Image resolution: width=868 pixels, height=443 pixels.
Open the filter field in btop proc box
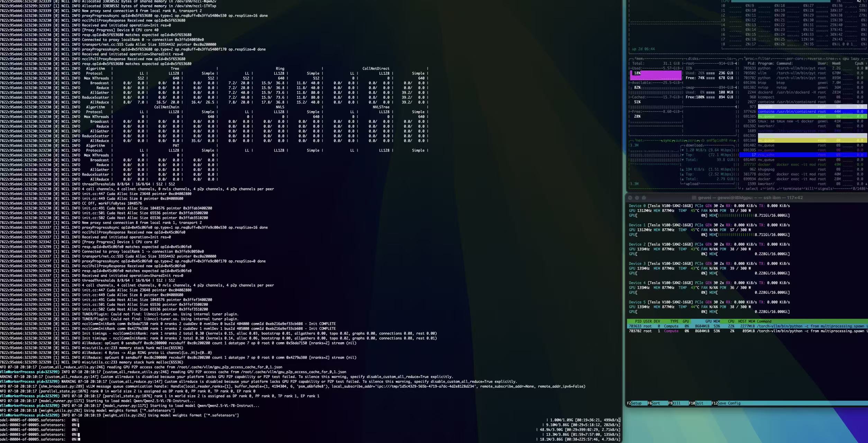click(764, 58)
